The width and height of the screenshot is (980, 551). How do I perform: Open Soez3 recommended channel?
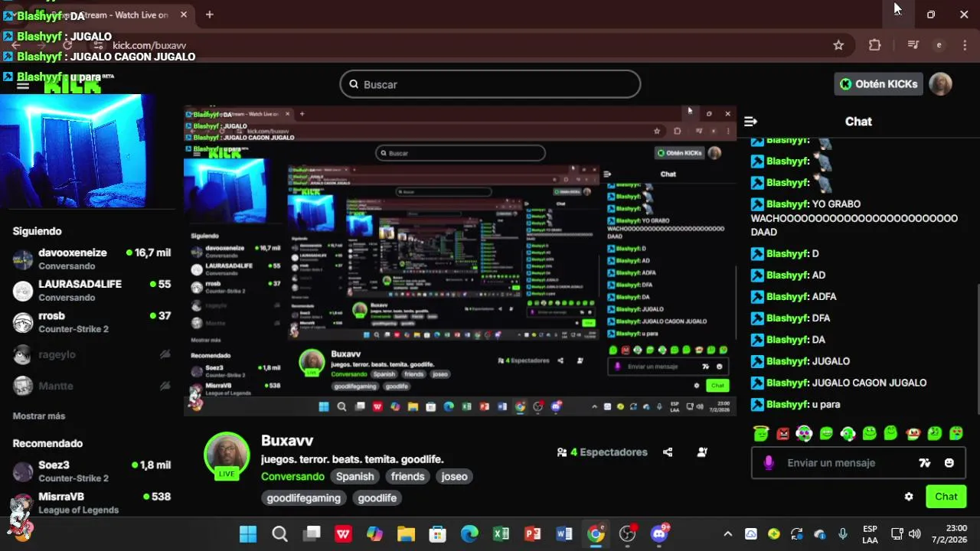92,471
